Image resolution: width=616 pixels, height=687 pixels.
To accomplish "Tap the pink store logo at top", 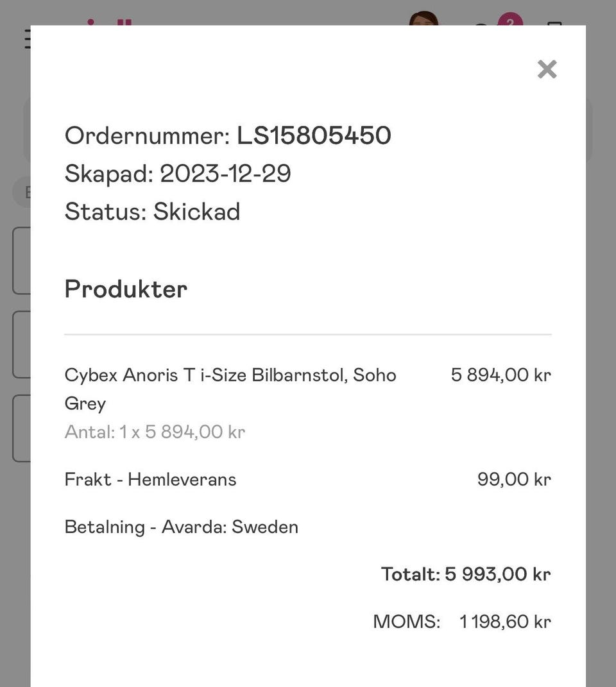I will pos(109,22).
